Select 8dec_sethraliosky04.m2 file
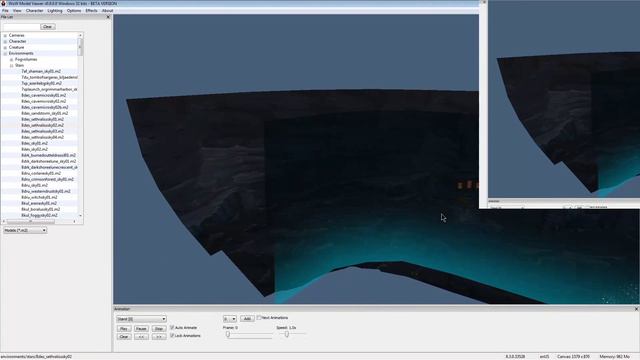 pos(42,138)
